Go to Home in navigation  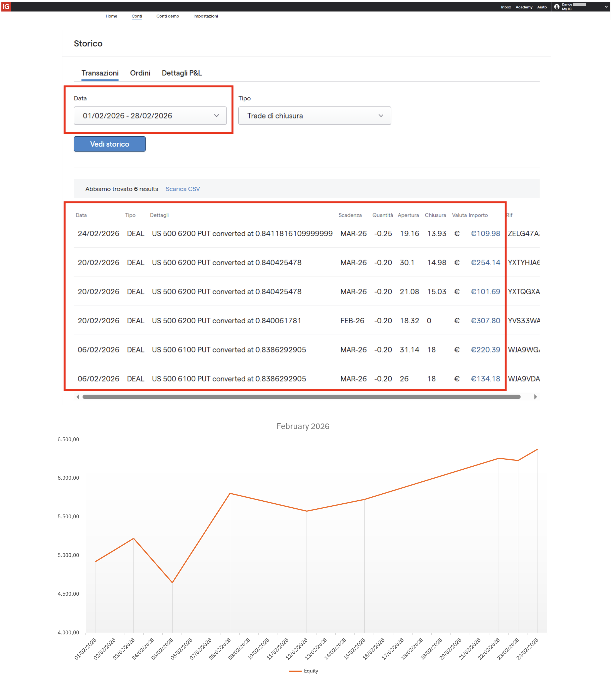pyautogui.click(x=111, y=16)
